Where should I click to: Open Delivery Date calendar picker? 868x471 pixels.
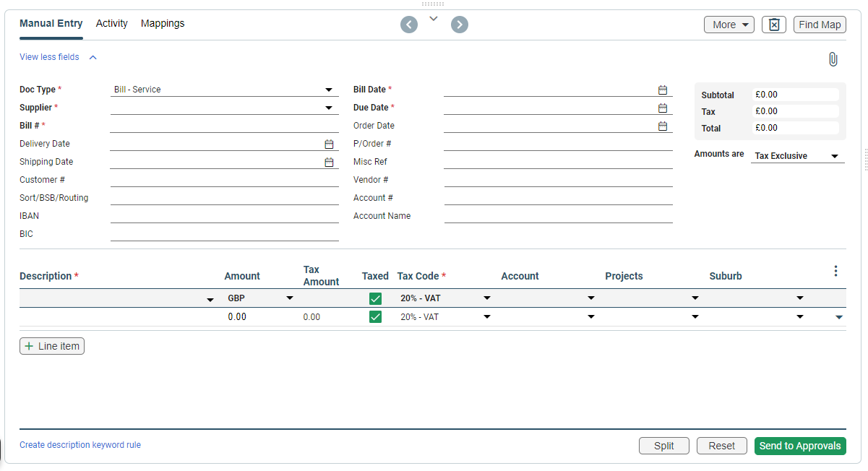pyautogui.click(x=329, y=144)
